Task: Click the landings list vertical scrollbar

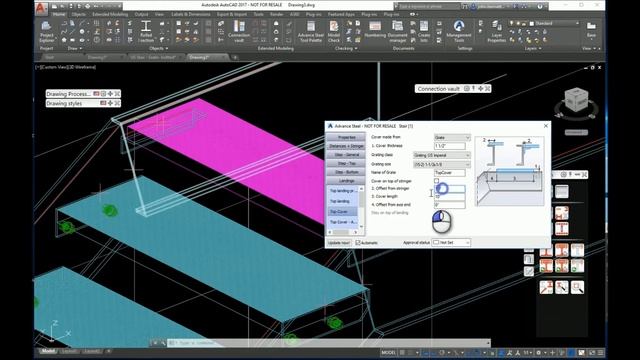Action: 361,207
